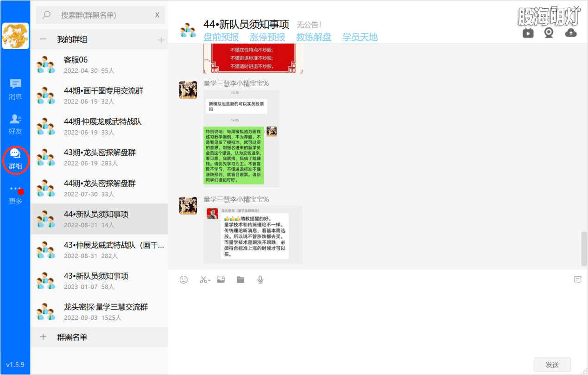This screenshot has width=588, height=375.
Task: Open the chat history panel icon beside input
Action: (577, 280)
